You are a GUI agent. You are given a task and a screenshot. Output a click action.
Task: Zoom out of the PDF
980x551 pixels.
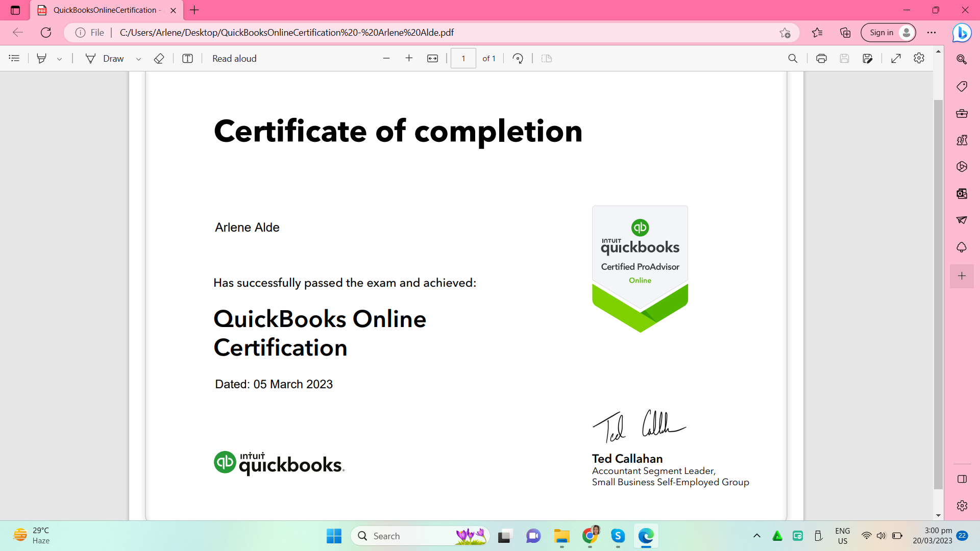pyautogui.click(x=386, y=58)
